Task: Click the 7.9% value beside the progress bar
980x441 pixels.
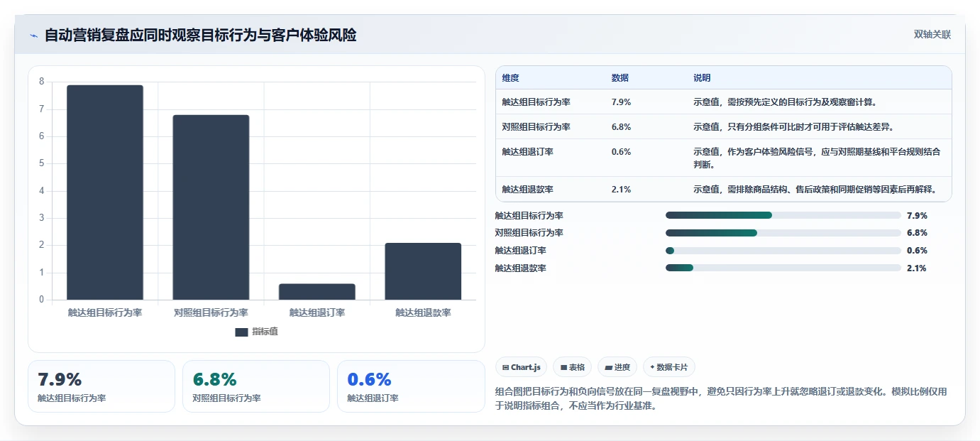Action: coord(917,216)
